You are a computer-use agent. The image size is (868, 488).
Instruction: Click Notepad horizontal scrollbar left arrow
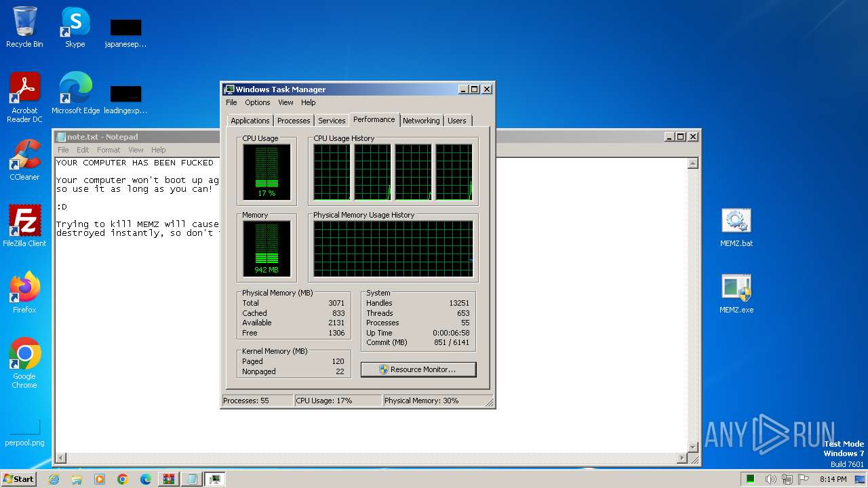pyautogui.click(x=61, y=458)
